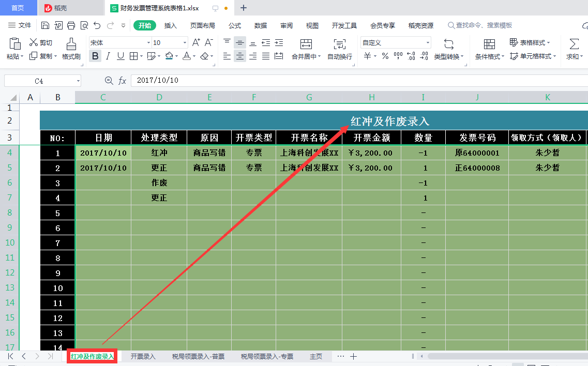Click the Cut (剪切) scissors button
The width and height of the screenshot is (588, 366).
pos(41,42)
